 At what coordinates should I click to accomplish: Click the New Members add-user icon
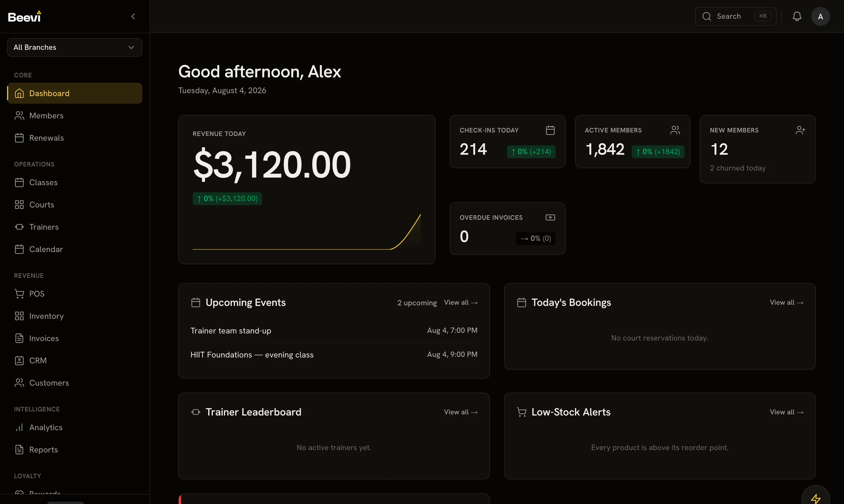[x=800, y=130]
